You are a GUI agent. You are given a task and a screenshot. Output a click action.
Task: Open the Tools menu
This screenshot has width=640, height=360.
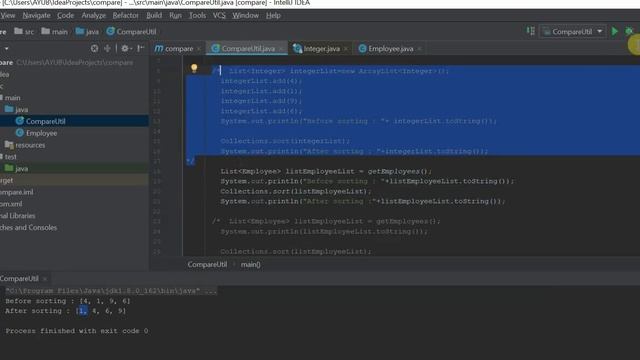[197, 16]
